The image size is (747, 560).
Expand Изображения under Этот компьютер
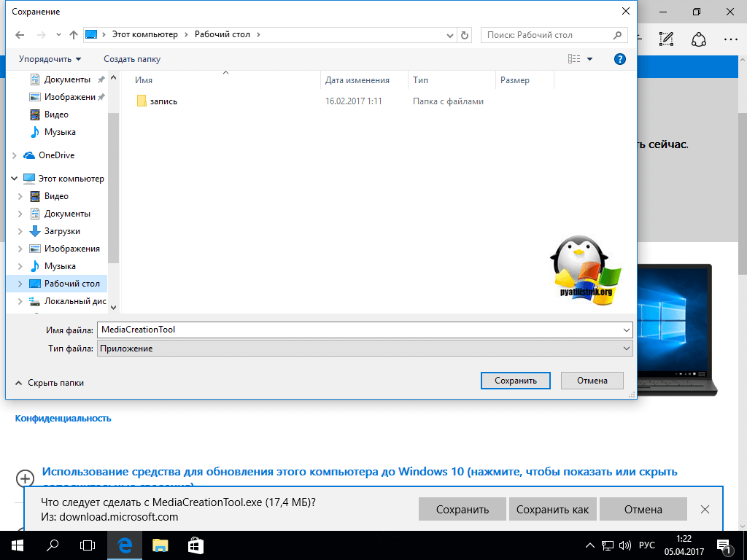20,249
